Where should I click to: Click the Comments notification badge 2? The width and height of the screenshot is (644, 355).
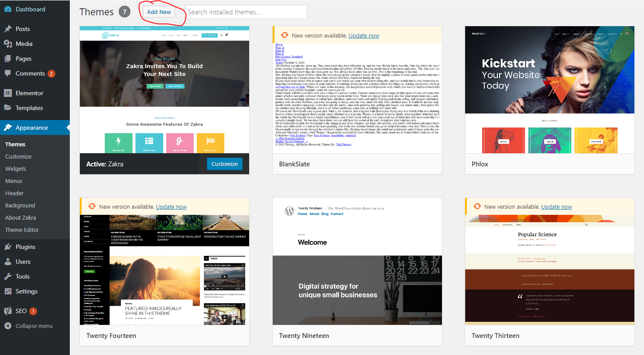(51, 74)
